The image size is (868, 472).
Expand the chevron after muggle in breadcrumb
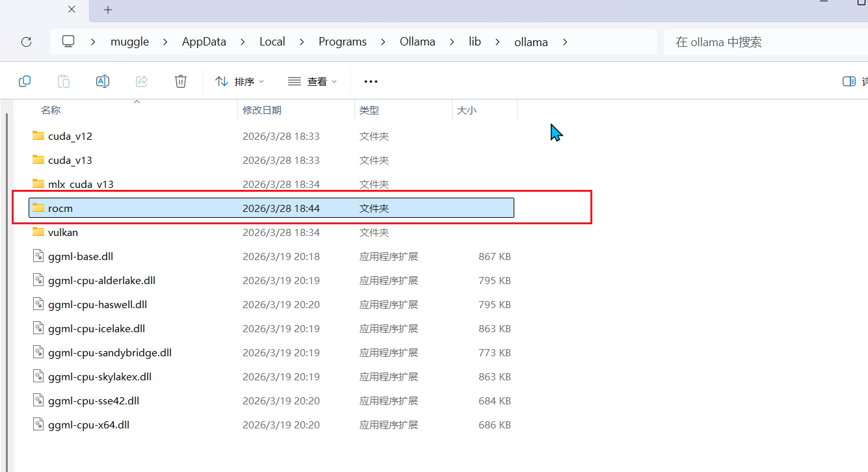click(x=165, y=42)
